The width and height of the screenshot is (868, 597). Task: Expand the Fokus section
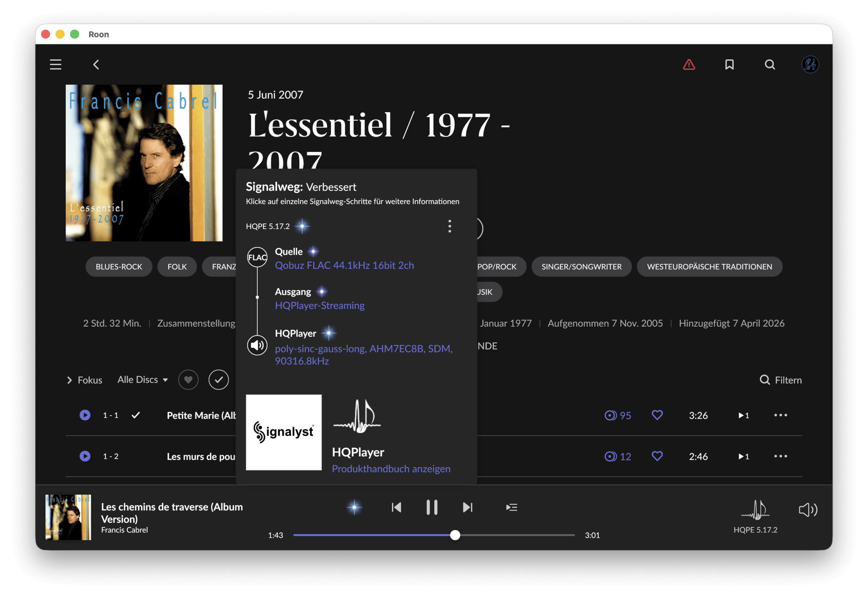[x=84, y=380]
